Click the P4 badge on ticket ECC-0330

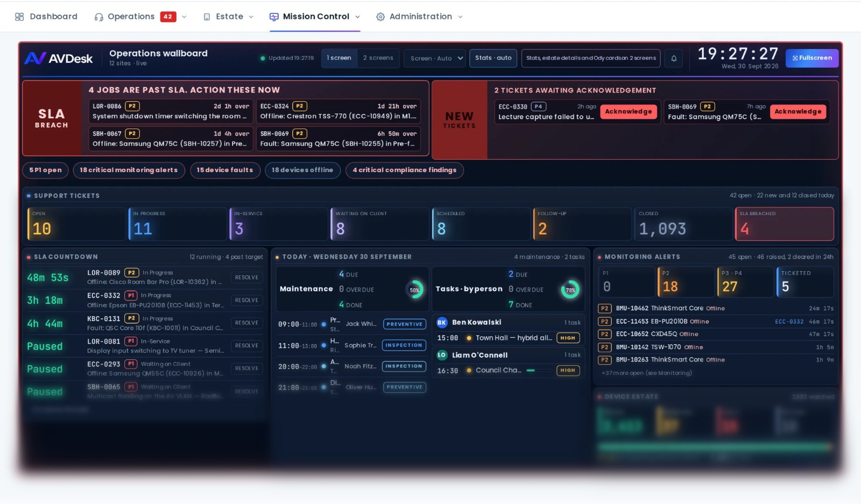tap(538, 107)
